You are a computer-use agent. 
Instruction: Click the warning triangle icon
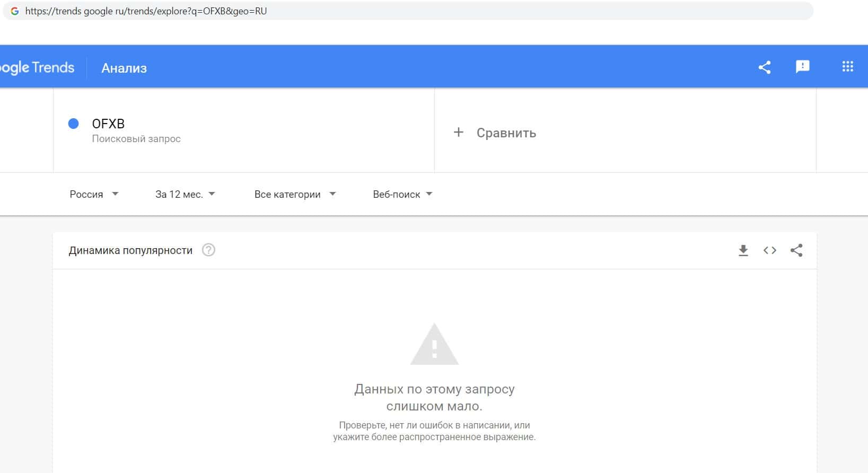[434, 344]
